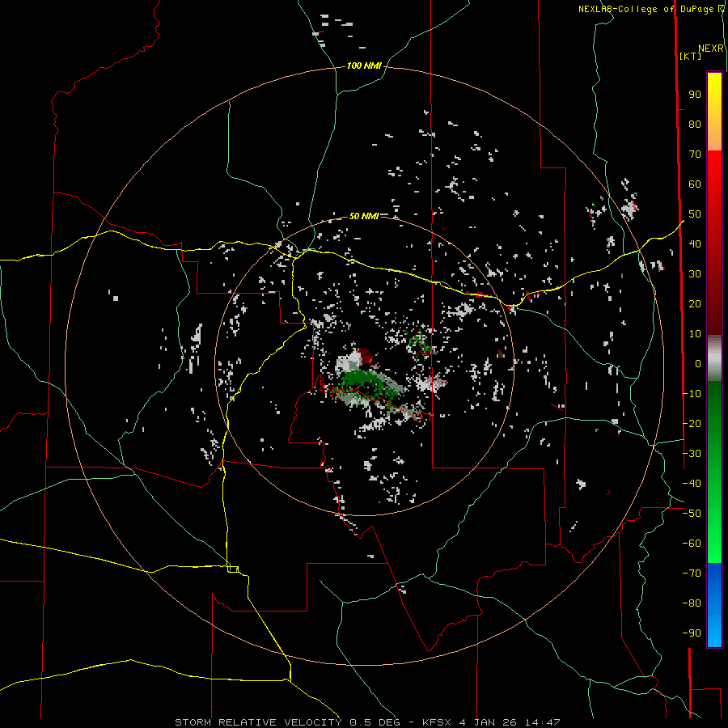Click the 70 value on velocity scale

(695, 154)
